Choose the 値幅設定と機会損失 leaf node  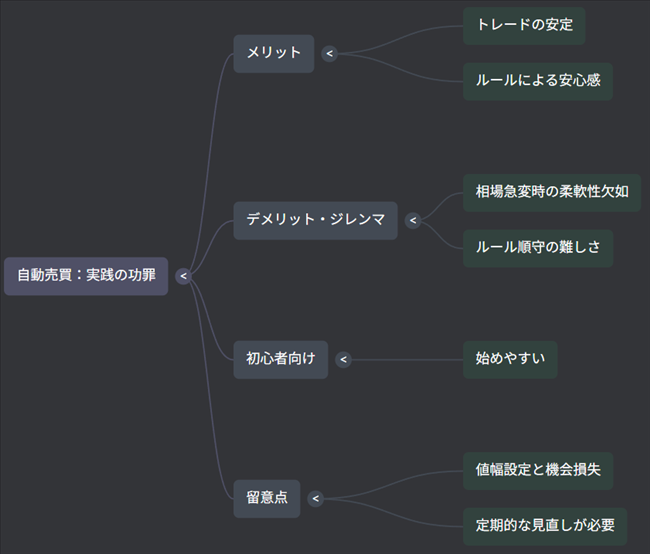(537, 470)
